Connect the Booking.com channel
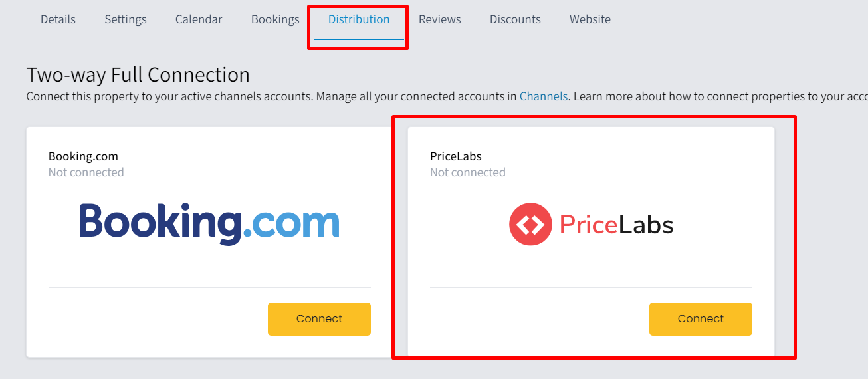 tap(319, 319)
